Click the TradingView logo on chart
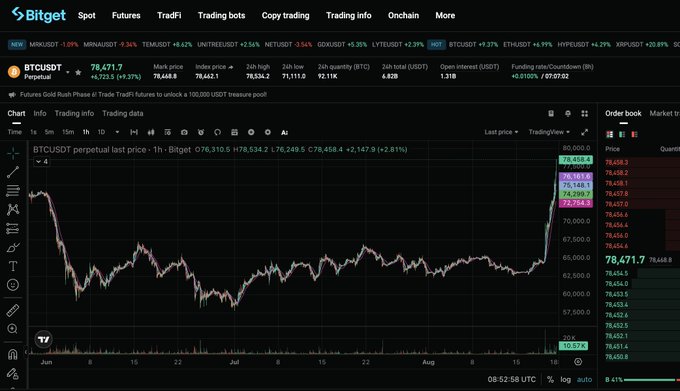This screenshot has height=391, width=680. (x=43, y=339)
